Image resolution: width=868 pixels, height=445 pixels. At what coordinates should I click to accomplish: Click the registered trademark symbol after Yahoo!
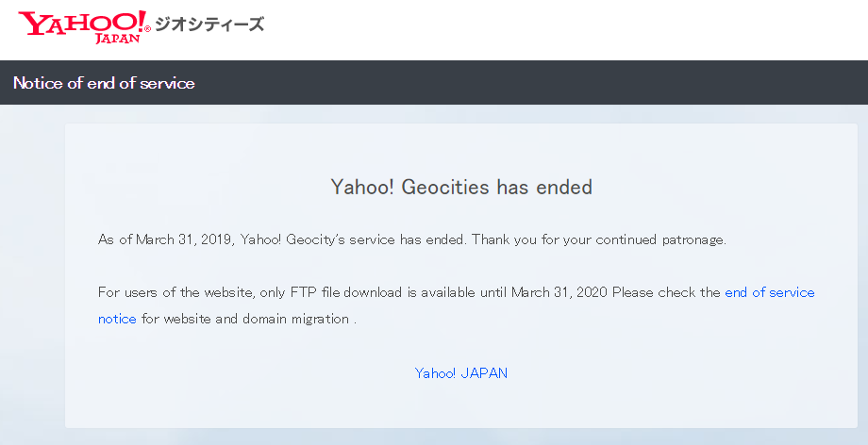[147, 29]
